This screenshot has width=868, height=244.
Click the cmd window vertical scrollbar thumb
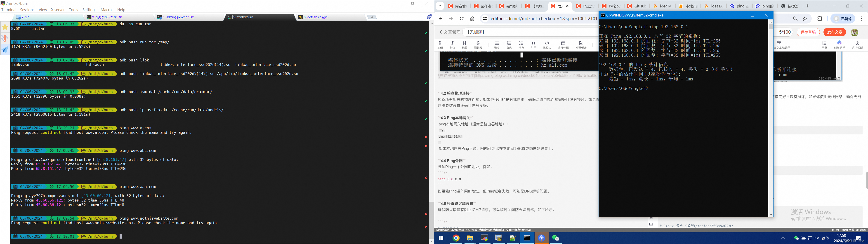771,27
